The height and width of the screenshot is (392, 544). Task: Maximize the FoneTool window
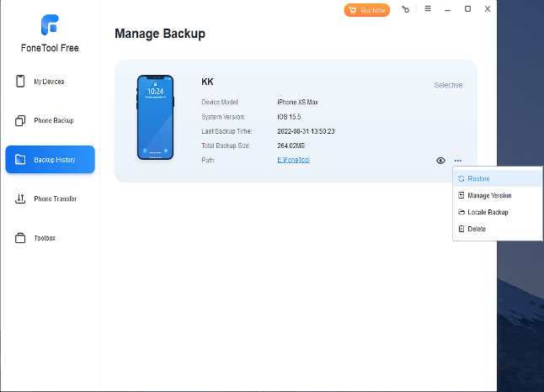pyautogui.click(x=468, y=9)
